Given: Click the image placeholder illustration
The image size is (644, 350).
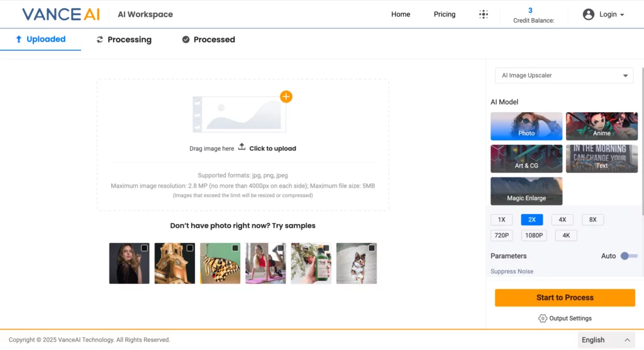Looking at the screenshot, I should pos(240,115).
